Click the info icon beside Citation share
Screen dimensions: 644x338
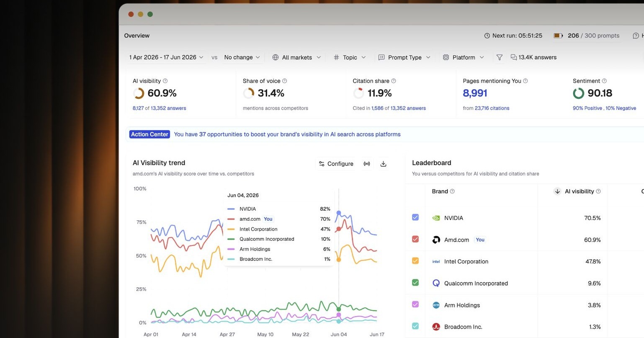(x=394, y=81)
